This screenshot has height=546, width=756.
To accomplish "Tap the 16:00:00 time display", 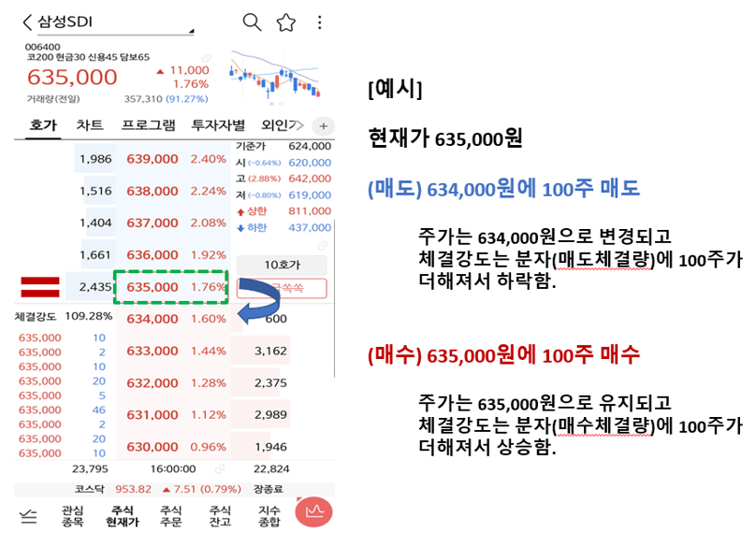I will point(173,469).
